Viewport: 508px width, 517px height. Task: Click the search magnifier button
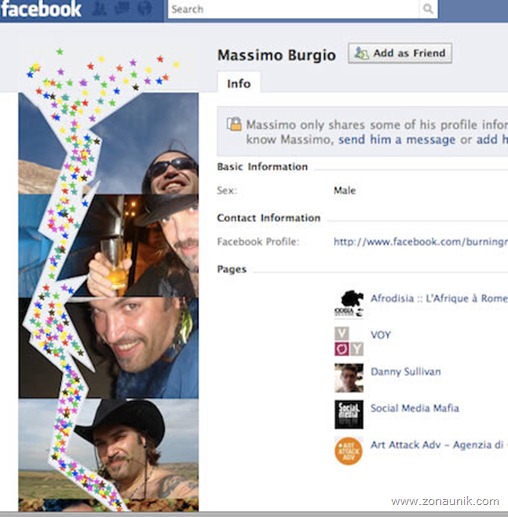pyautogui.click(x=428, y=9)
